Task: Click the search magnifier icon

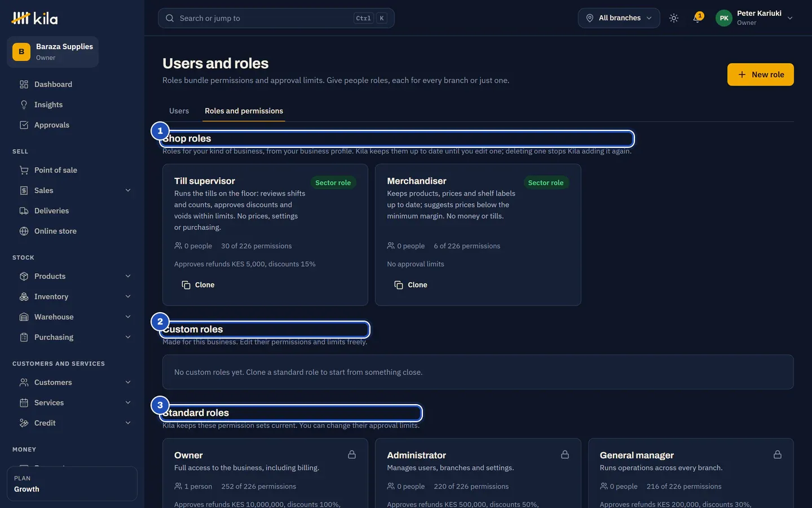Action: pos(170,18)
